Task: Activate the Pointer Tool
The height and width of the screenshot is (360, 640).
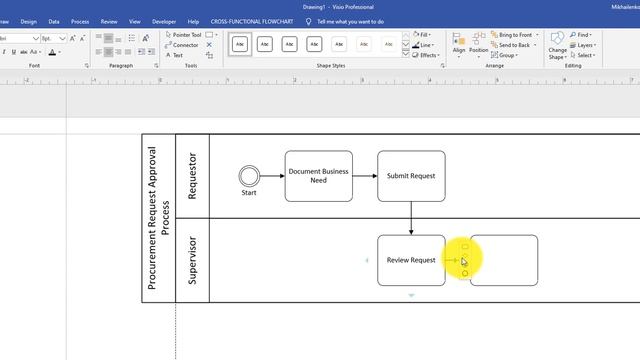Action: point(183,35)
